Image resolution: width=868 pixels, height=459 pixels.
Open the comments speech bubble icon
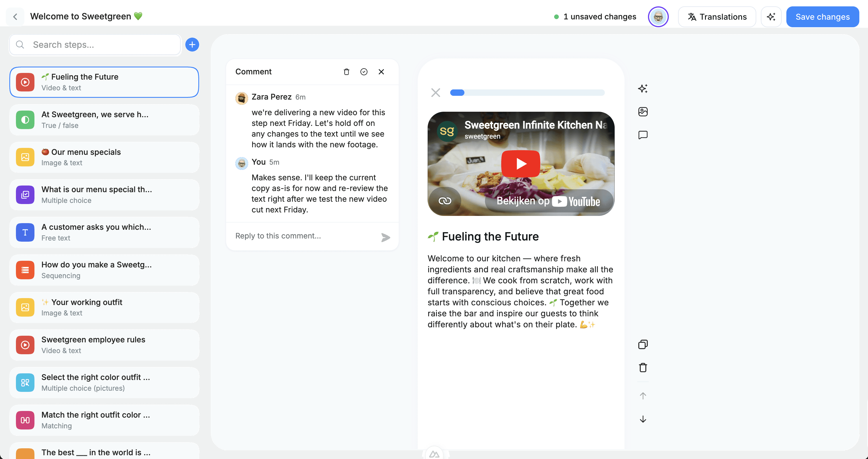click(x=642, y=135)
